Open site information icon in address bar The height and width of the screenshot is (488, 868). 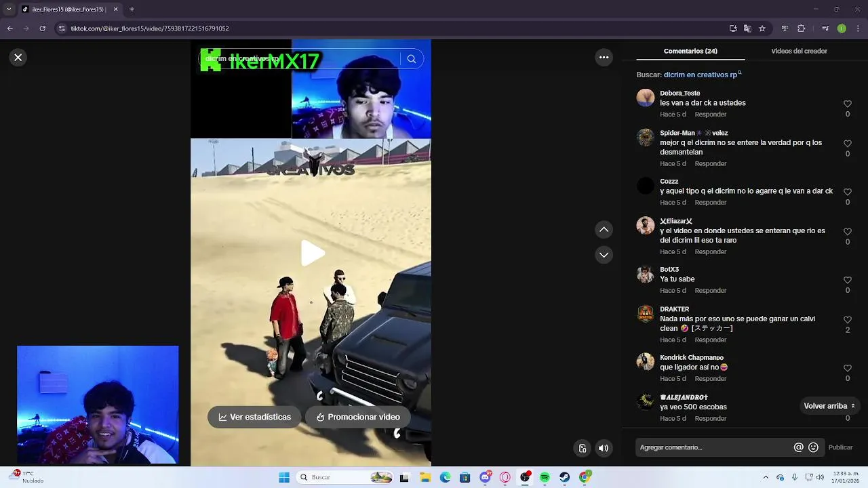point(62,28)
